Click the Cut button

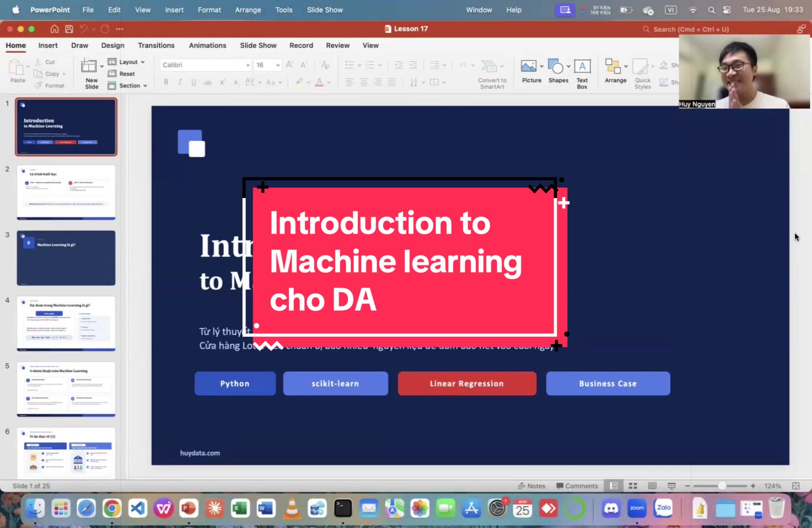click(x=45, y=62)
